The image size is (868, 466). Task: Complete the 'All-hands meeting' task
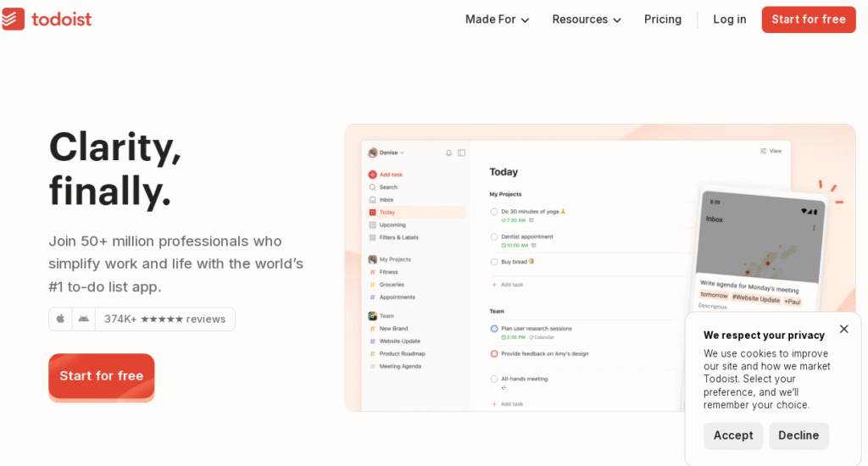click(494, 379)
